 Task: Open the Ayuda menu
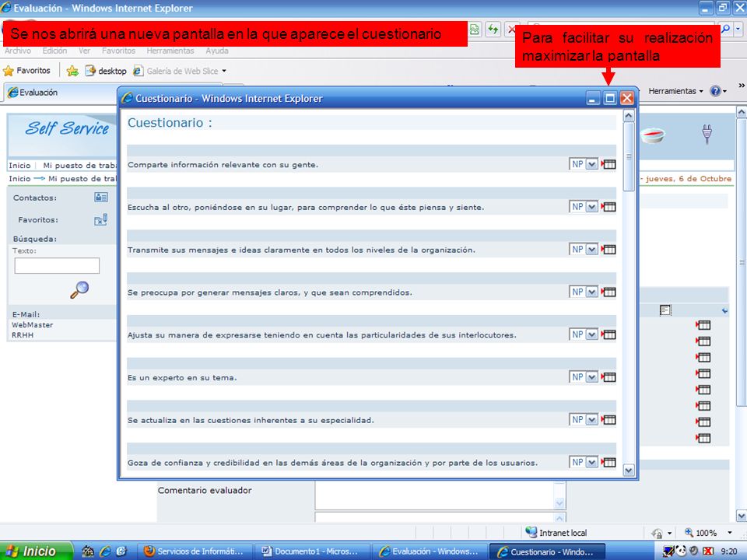click(x=217, y=51)
